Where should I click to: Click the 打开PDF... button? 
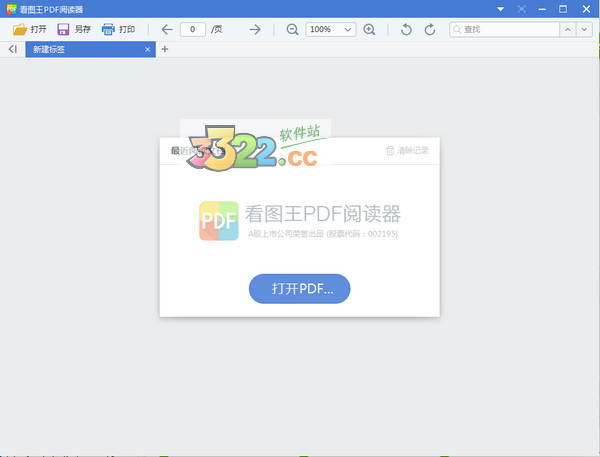pyautogui.click(x=300, y=289)
